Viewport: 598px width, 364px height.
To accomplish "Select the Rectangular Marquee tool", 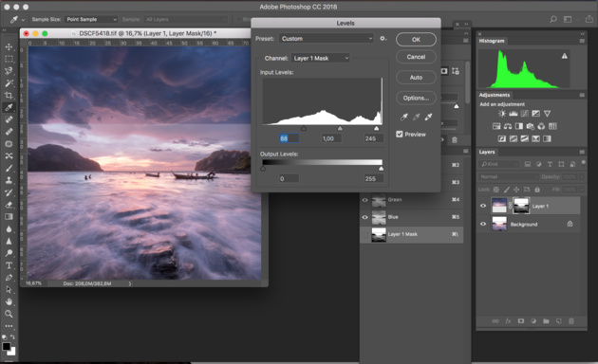I will click(9, 59).
